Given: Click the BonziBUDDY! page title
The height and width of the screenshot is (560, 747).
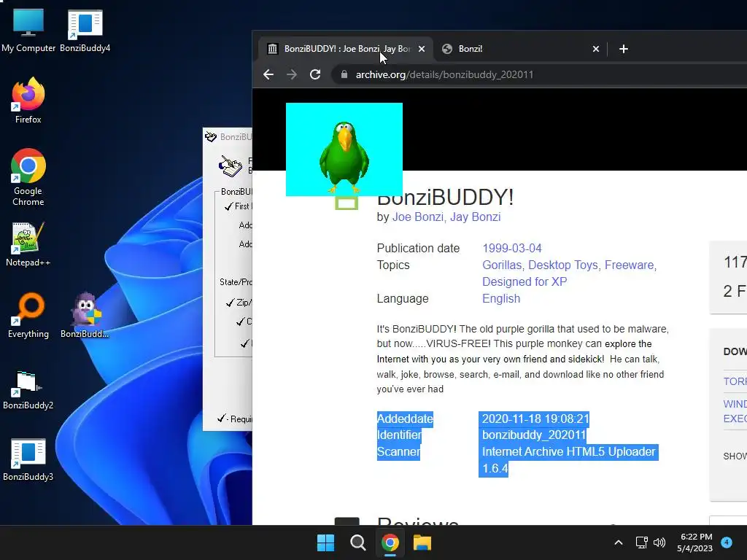Looking at the screenshot, I should click(x=445, y=197).
